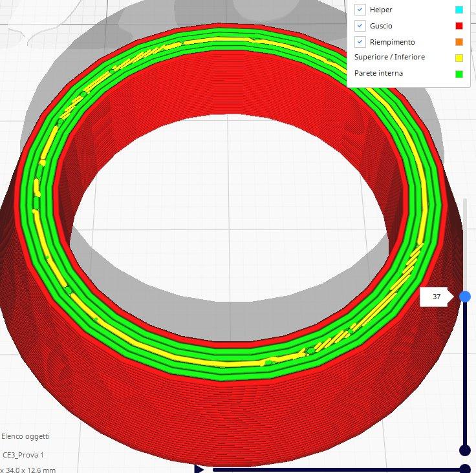Screen dimensions: 476x473
Task: Click the cyan Helper color swatch
Action: click(459, 10)
